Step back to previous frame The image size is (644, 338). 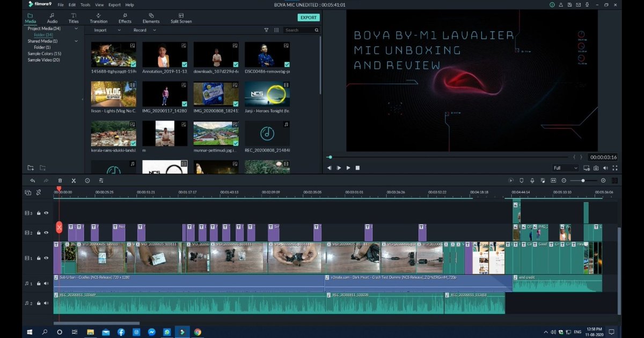tap(330, 168)
